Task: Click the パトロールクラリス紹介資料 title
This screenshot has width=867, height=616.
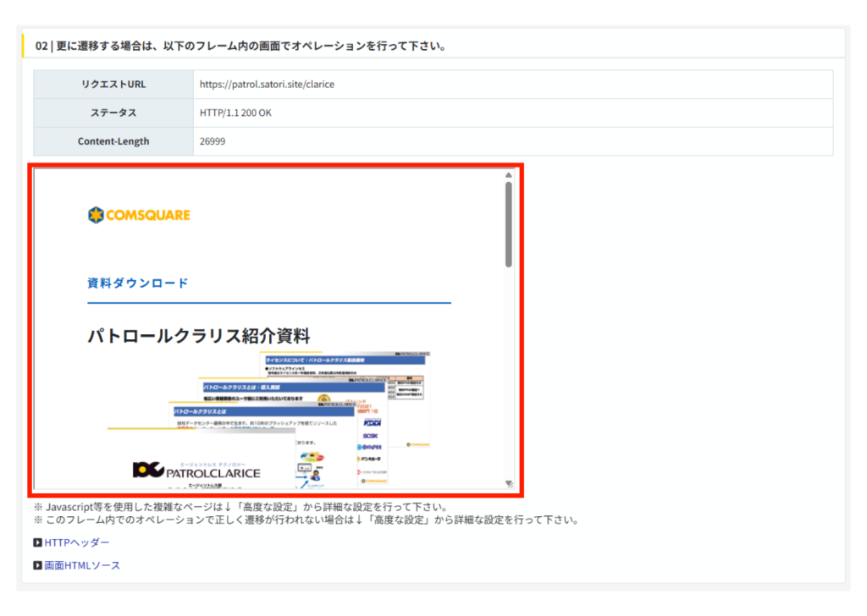Action: (199, 335)
